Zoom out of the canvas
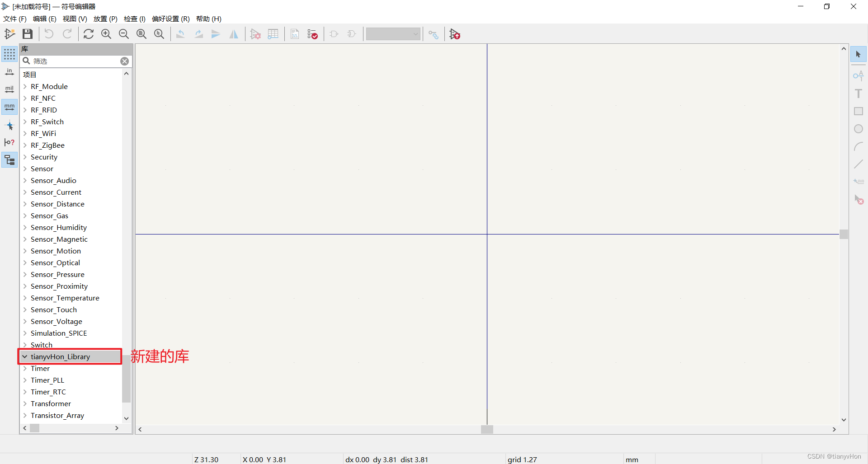 (124, 34)
